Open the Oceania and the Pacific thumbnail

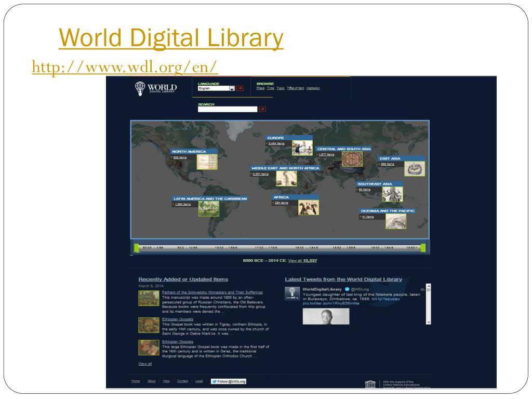(396, 221)
